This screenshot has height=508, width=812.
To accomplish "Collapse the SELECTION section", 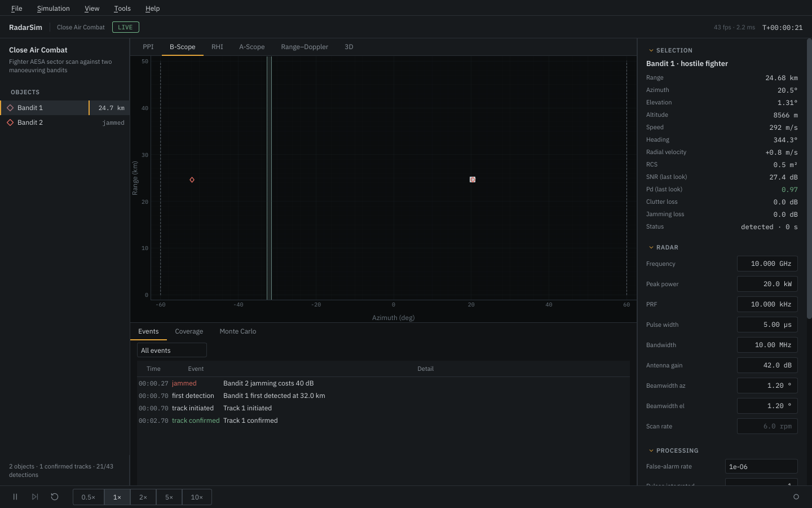I will click(x=651, y=50).
